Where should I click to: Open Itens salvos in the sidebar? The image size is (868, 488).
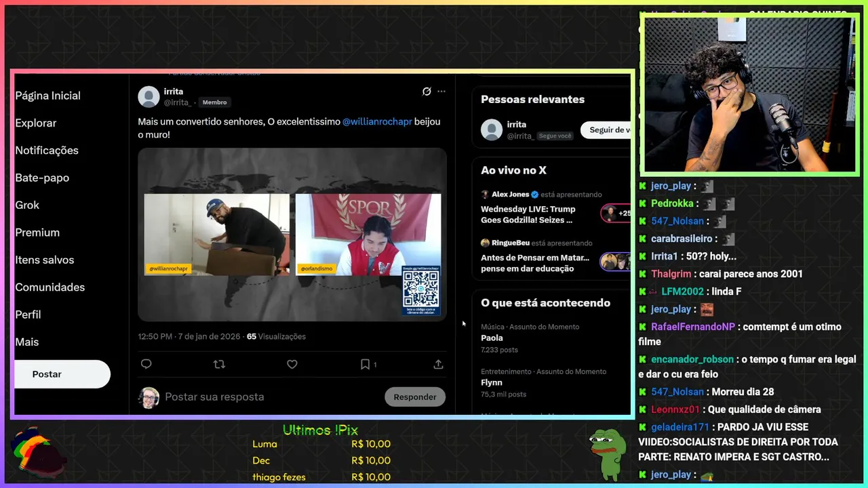(x=45, y=260)
